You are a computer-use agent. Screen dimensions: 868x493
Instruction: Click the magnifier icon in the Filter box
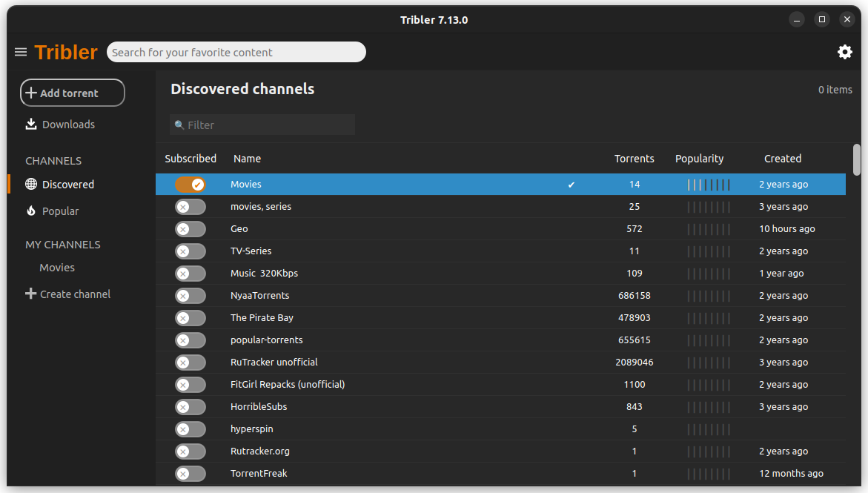point(179,125)
